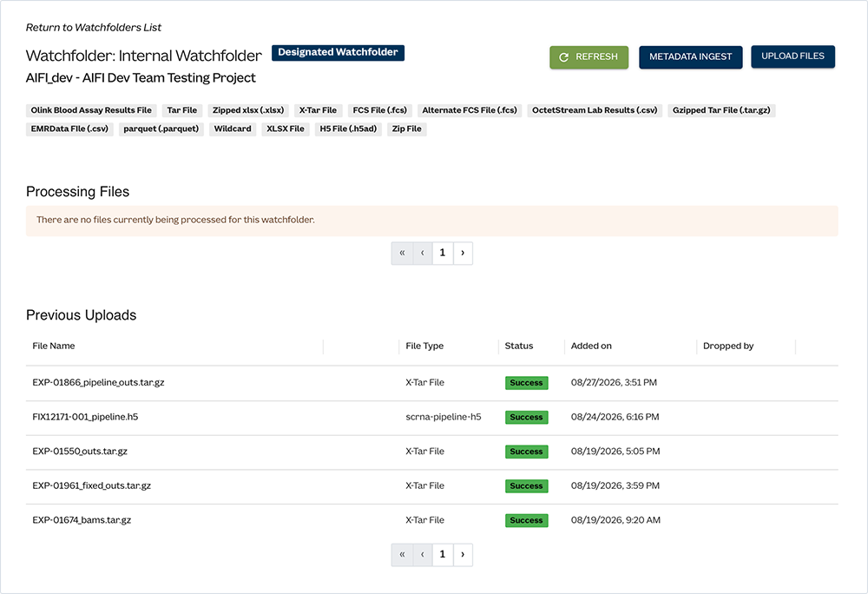Click Success status for EXP-01866_pipeline_outs.tar.gz
868x594 pixels.
527,383
